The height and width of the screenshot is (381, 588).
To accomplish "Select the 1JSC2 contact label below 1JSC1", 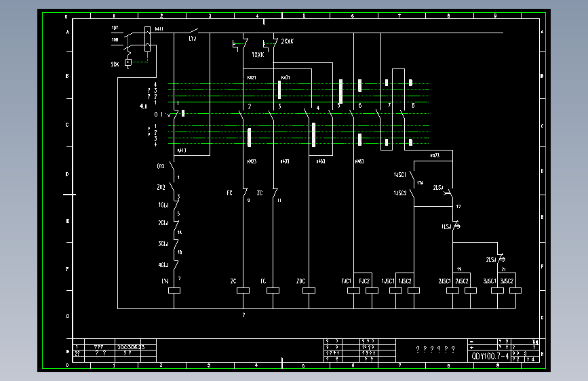I will pos(399,193).
